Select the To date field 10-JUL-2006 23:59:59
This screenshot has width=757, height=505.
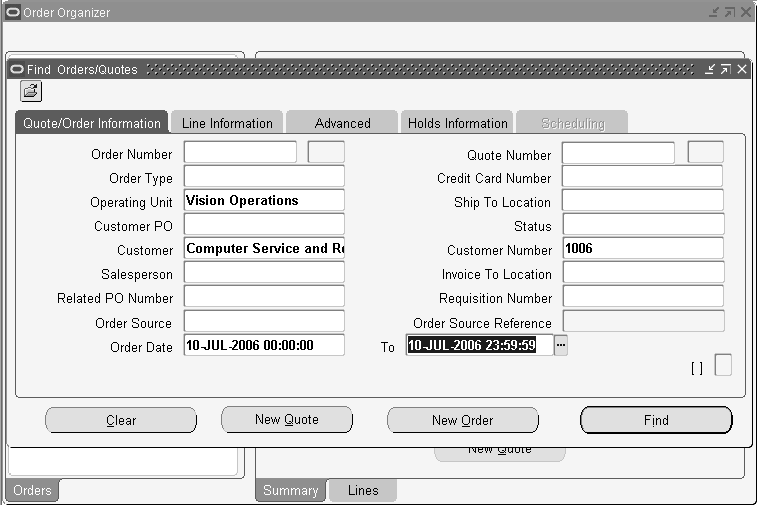pos(479,345)
